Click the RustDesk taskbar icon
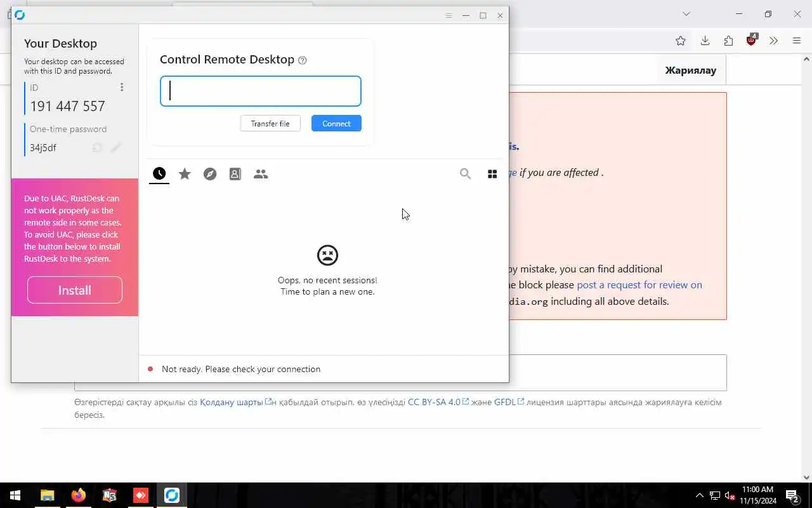Image resolution: width=812 pixels, height=508 pixels. 172,495
